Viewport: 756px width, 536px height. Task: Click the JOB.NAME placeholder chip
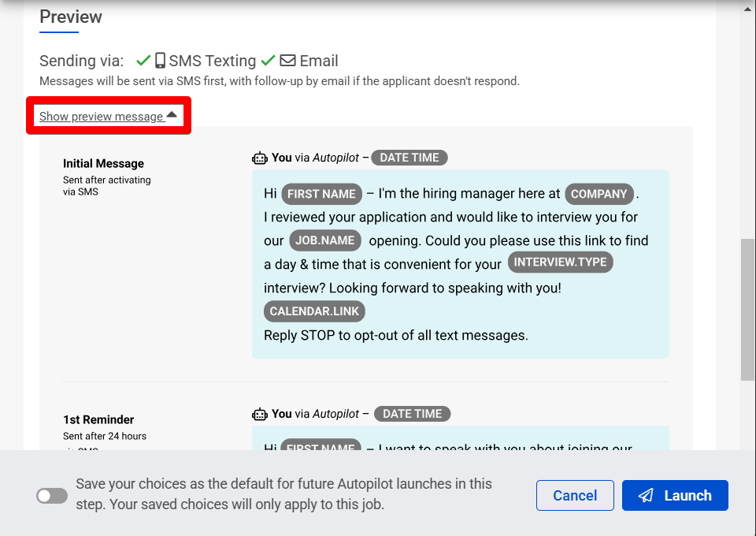click(x=325, y=240)
